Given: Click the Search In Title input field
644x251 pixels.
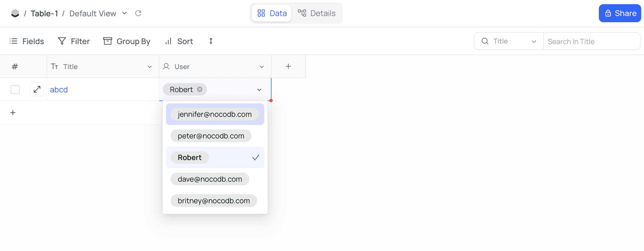Looking at the screenshot, I should (x=591, y=42).
